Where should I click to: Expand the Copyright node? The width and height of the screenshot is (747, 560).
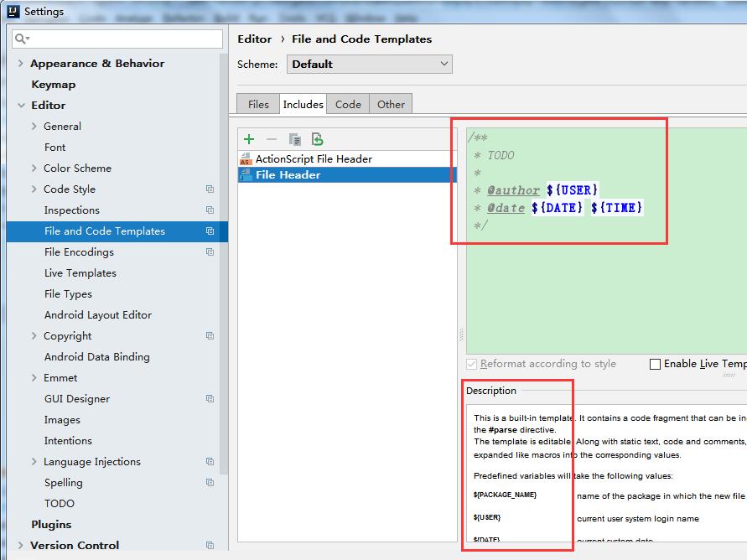(34, 335)
